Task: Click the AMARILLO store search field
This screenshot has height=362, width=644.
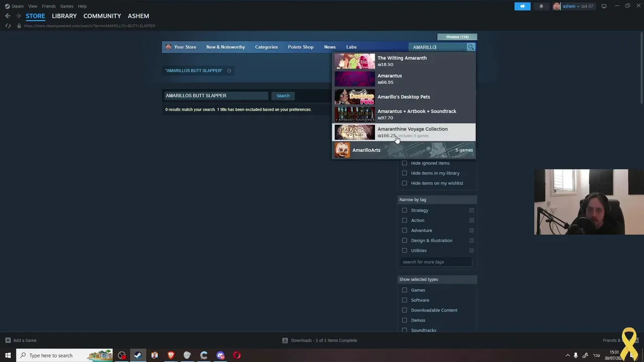Action: tap(438, 47)
